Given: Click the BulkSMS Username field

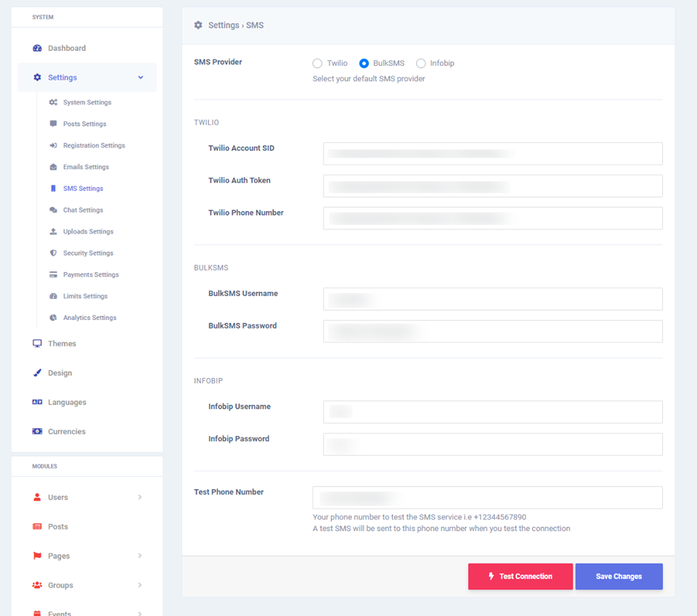Looking at the screenshot, I should (x=492, y=299).
